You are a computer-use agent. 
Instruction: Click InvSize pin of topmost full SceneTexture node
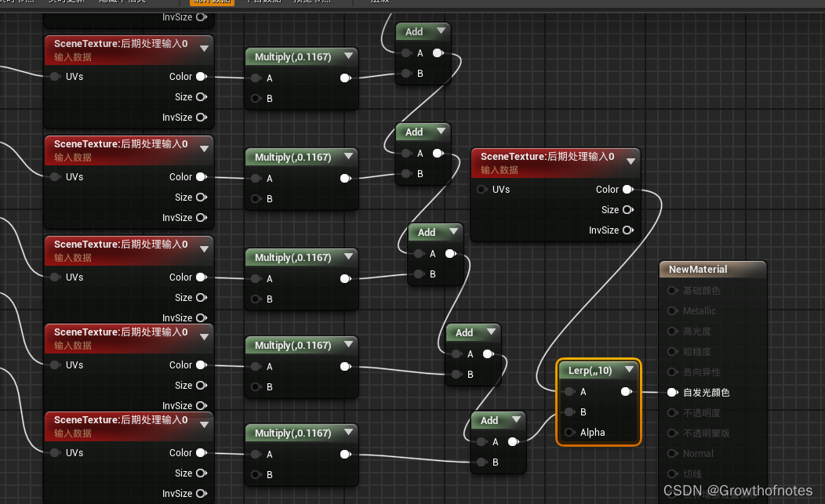[201, 118]
